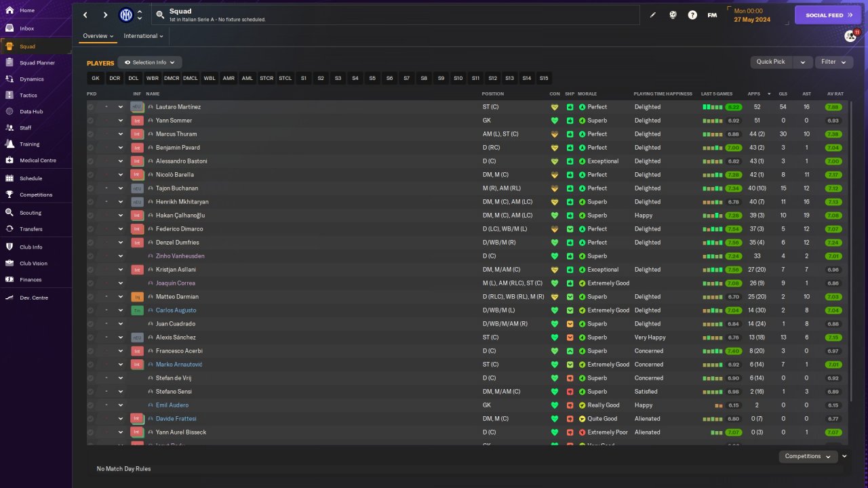Open Hakan Çalhanoğlu's player profile link
The height and width of the screenshot is (488, 868).
[180, 216]
